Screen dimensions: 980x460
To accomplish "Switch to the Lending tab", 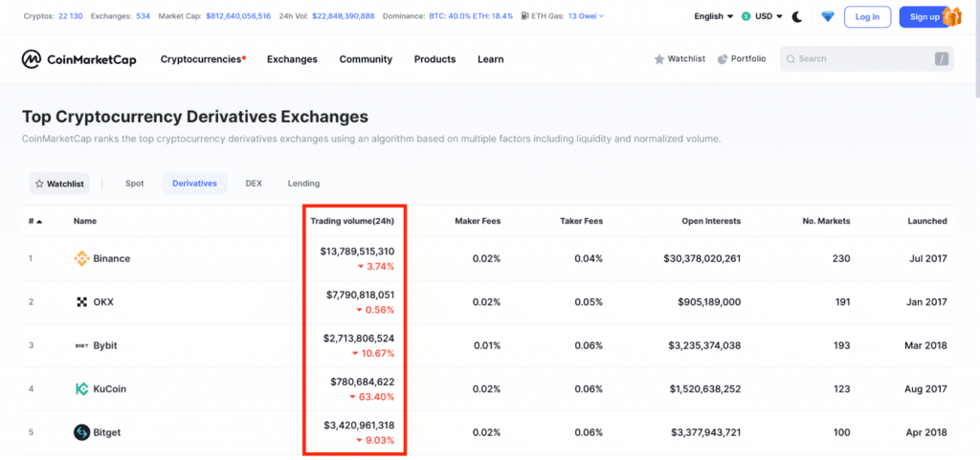I will click(x=303, y=184).
